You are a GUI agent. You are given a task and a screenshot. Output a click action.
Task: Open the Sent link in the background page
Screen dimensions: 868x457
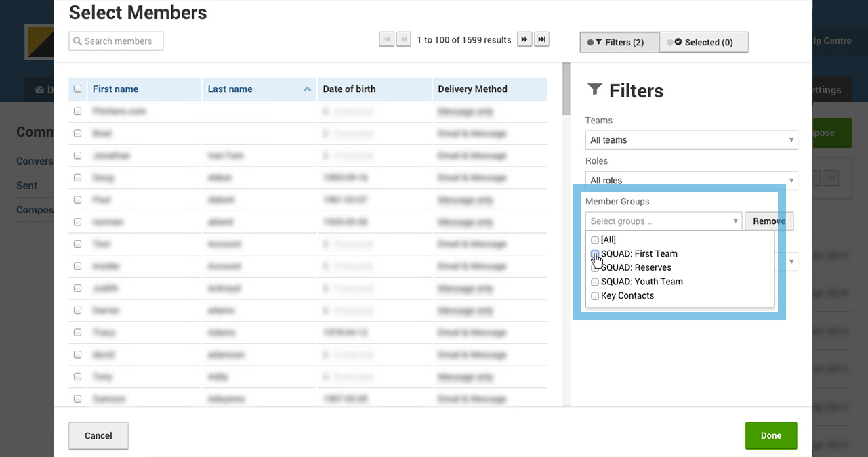tap(27, 185)
